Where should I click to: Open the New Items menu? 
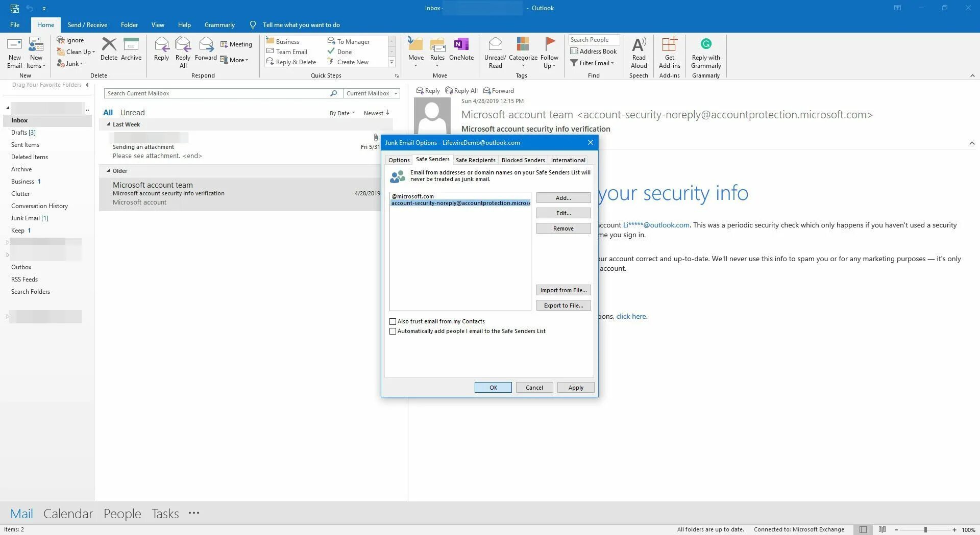(36, 53)
